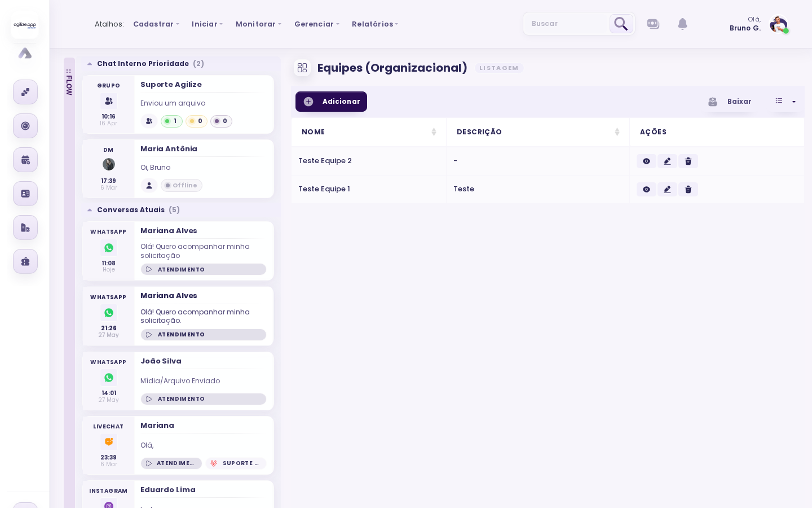Click the Baixar download button
Viewport: 812px width, 508px height.
coord(730,102)
